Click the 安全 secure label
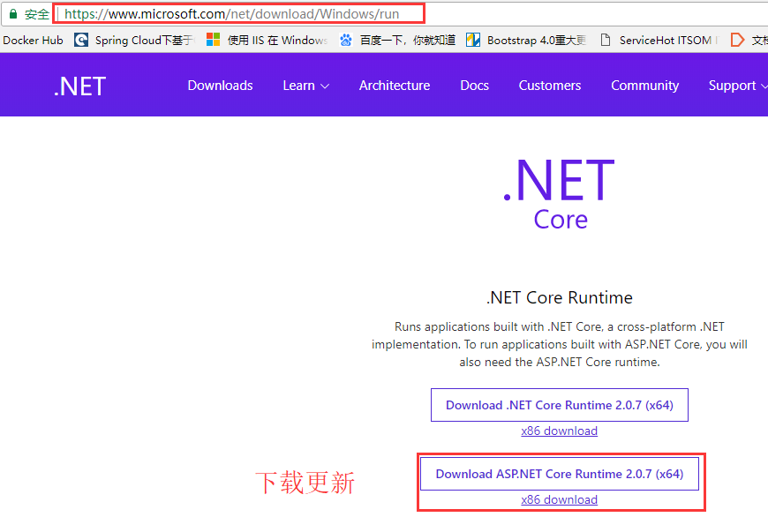 coord(37,14)
